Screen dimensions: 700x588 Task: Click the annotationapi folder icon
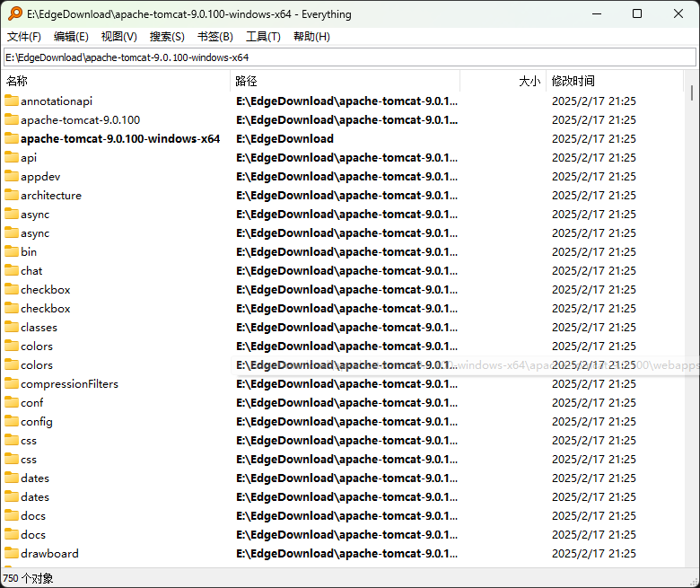(12, 101)
